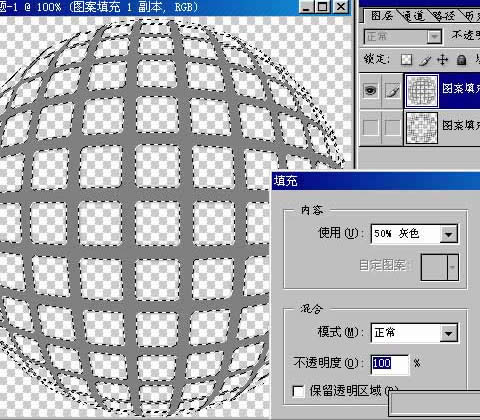The width and height of the screenshot is (480, 420).
Task: Switch to 通道 tab
Action: [x=414, y=16]
